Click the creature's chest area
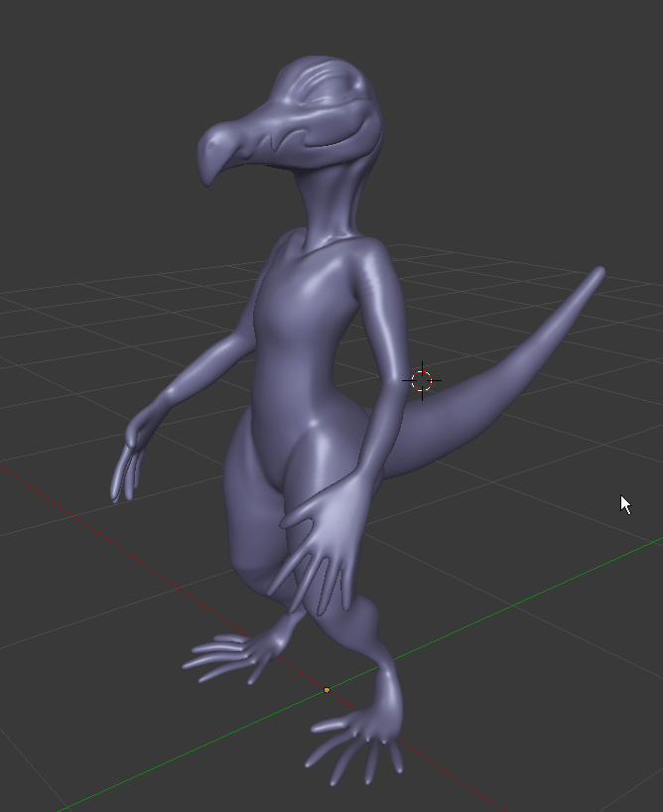 (306, 295)
